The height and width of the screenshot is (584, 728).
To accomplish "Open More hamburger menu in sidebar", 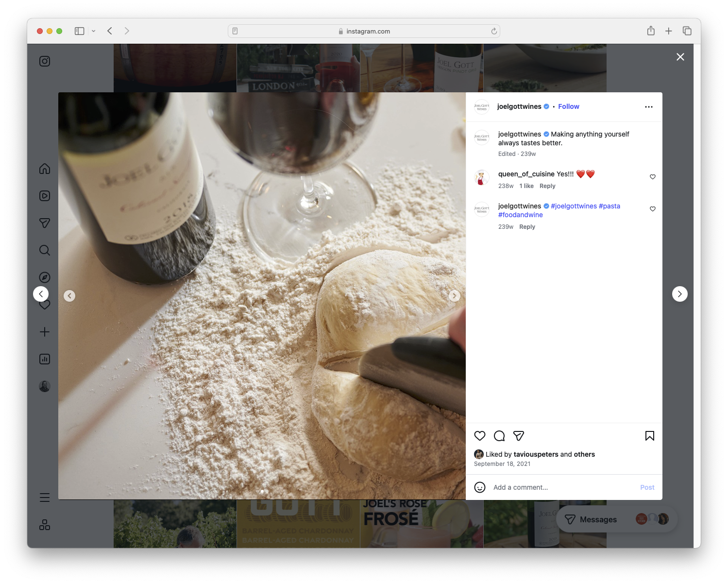I will (45, 498).
